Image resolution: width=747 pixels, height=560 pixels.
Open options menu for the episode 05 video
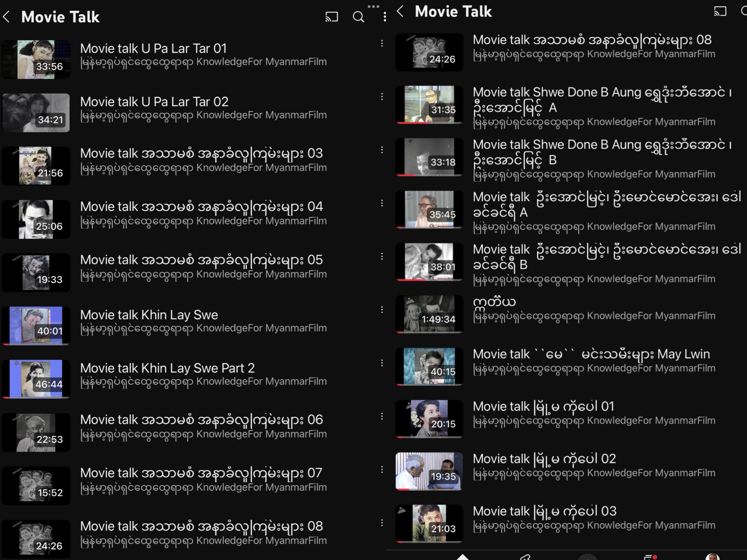(x=382, y=256)
